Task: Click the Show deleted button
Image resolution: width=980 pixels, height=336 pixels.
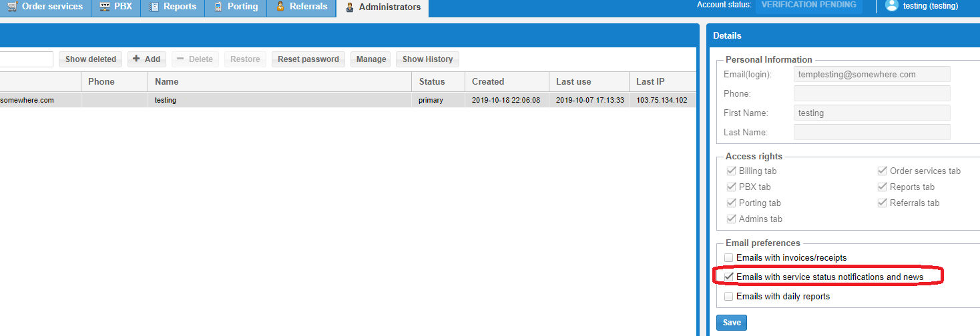Action: coord(91,59)
